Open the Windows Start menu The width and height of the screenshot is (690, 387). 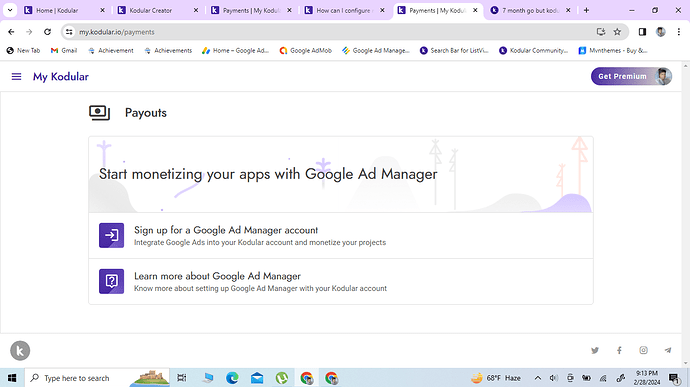[12, 378]
